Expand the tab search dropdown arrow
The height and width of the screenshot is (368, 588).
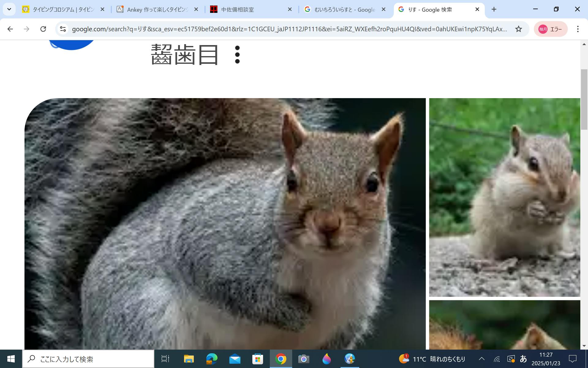(x=9, y=10)
